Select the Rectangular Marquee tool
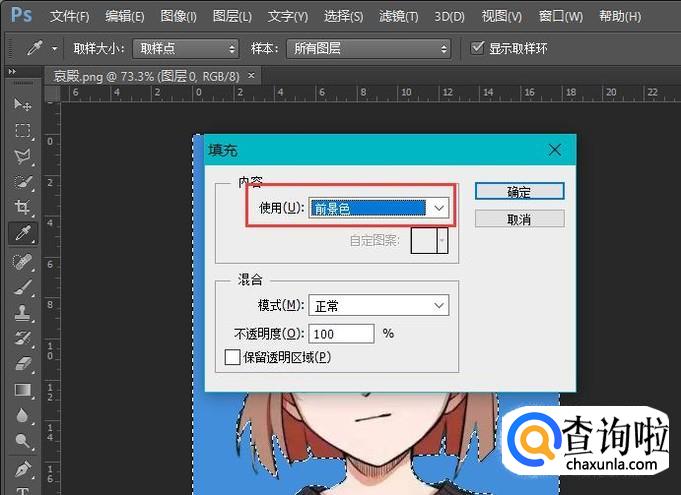 coord(22,130)
